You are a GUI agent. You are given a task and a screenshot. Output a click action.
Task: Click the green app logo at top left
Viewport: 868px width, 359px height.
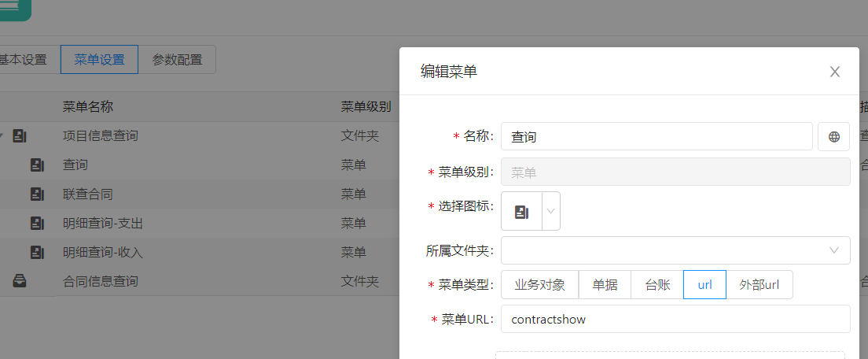coord(16,10)
